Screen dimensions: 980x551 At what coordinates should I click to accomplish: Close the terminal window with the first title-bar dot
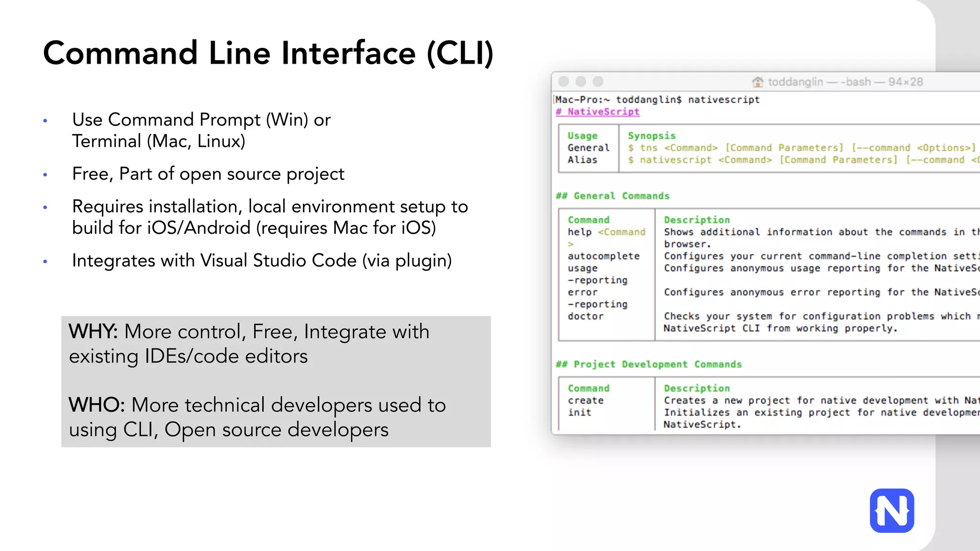coord(564,81)
